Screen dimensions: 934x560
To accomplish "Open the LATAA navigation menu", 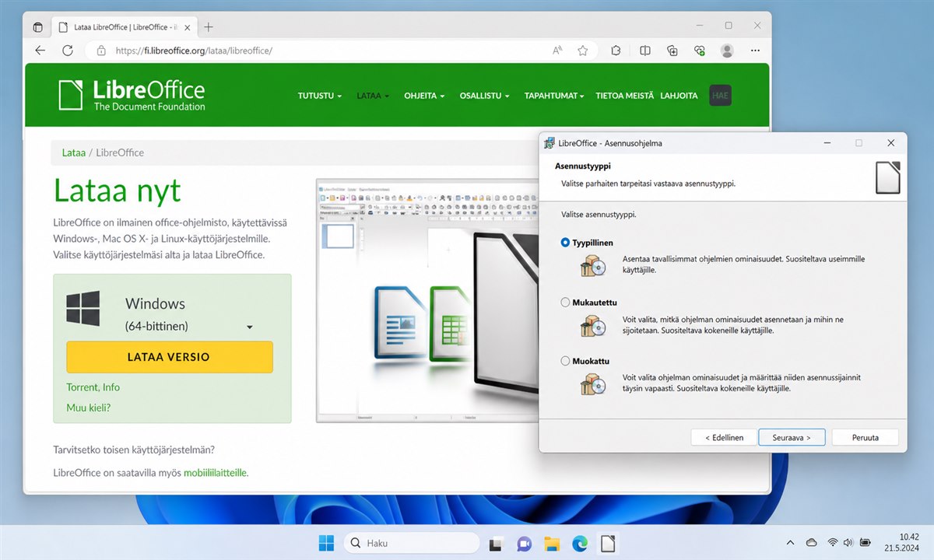I will point(373,96).
